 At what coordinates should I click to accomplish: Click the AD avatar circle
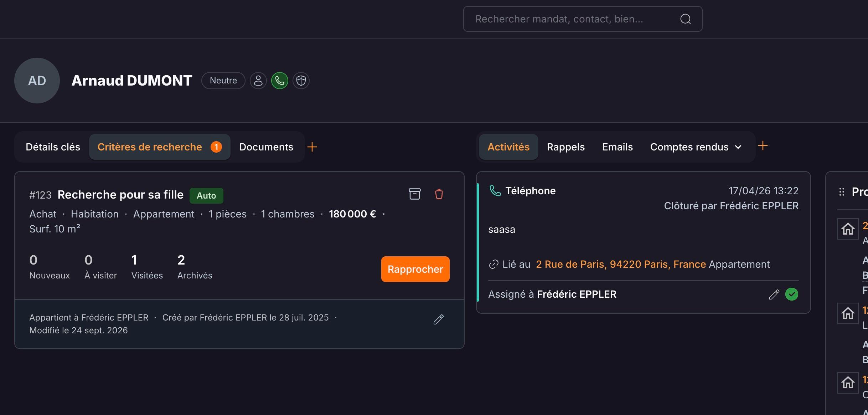[x=37, y=81]
